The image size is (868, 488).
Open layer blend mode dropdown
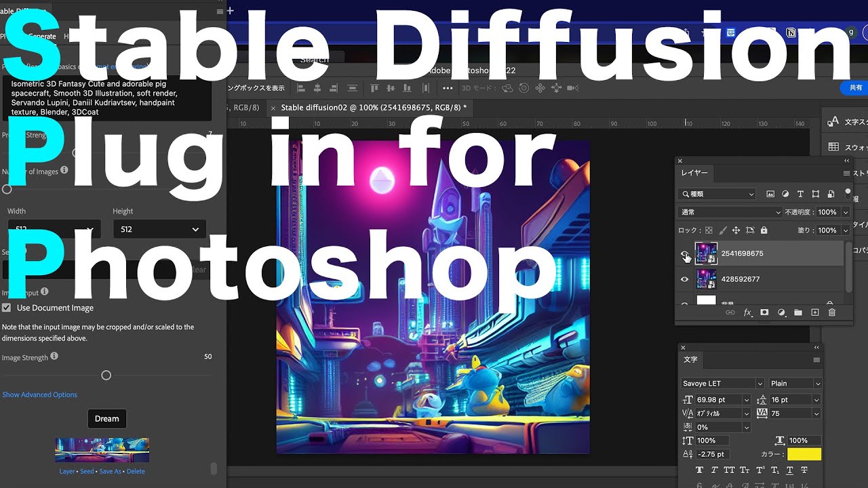[x=730, y=212]
